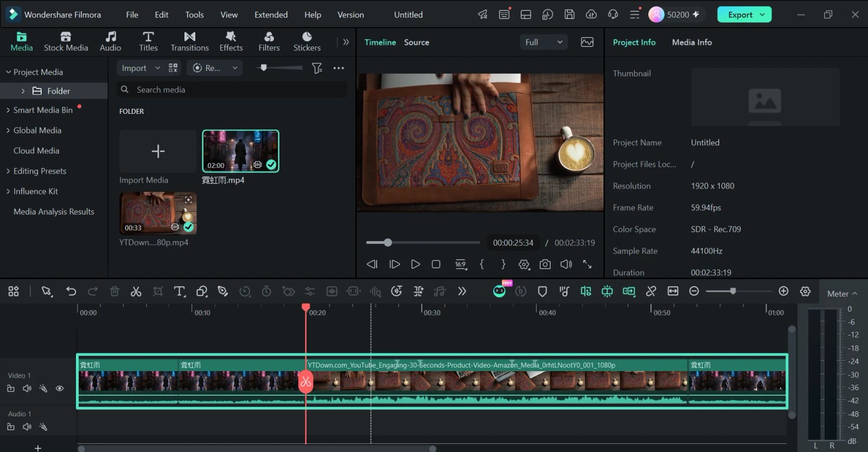868x452 pixels.
Task: Open the Effects tab
Action: (x=231, y=42)
